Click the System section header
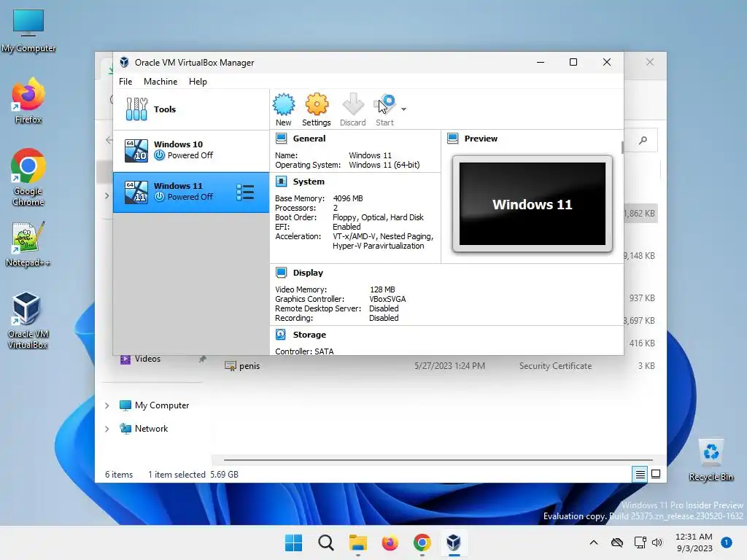This screenshot has height=560, width=747. point(309,182)
